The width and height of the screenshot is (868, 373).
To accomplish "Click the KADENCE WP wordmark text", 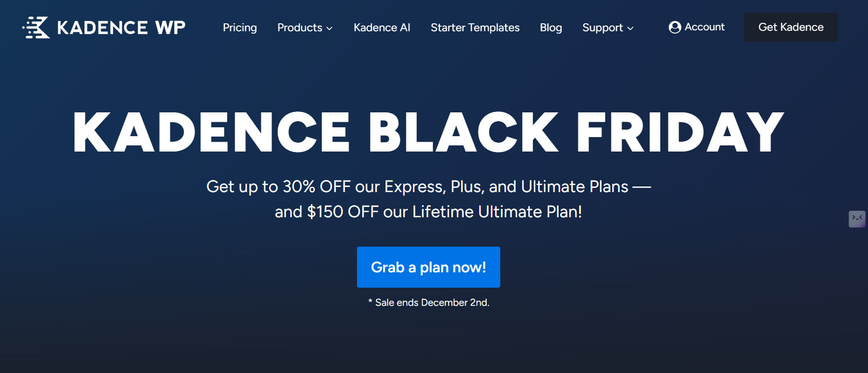I will coord(121,28).
